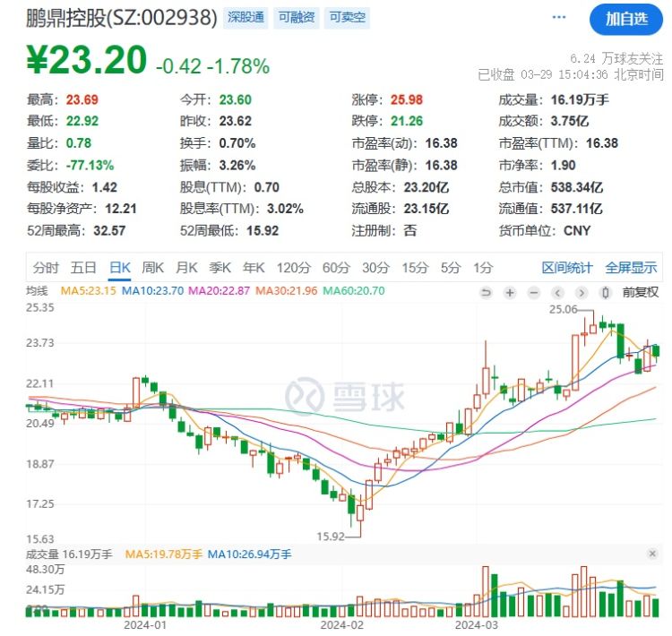Click the 涨停 value 25.98
The height and width of the screenshot is (636, 672).
click(x=406, y=99)
